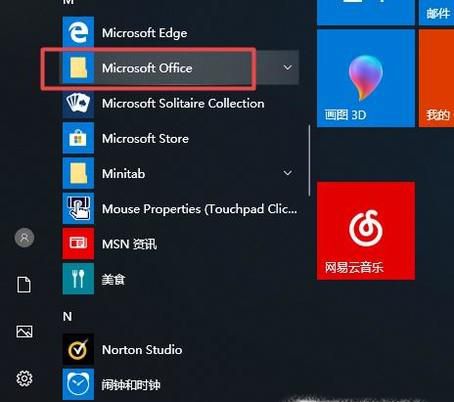Click the 闹钟和时钟 label
454x402 pixels.
point(131,385)
